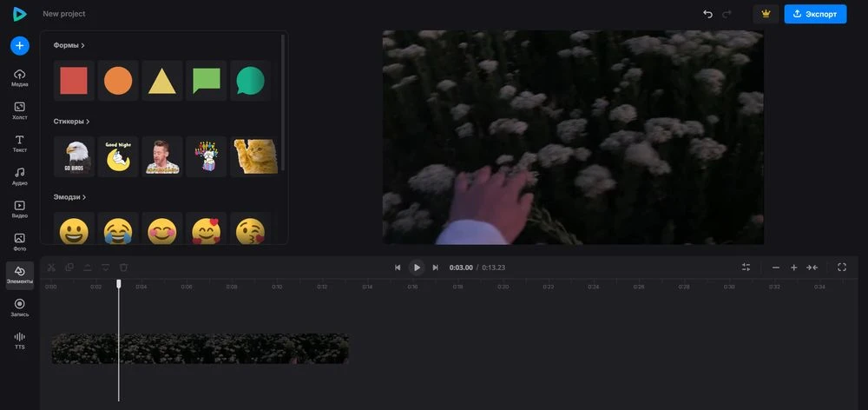This screenshot has width=868, height=410.
Task: Click the bring forward layer icon
Action: [88, 267]
